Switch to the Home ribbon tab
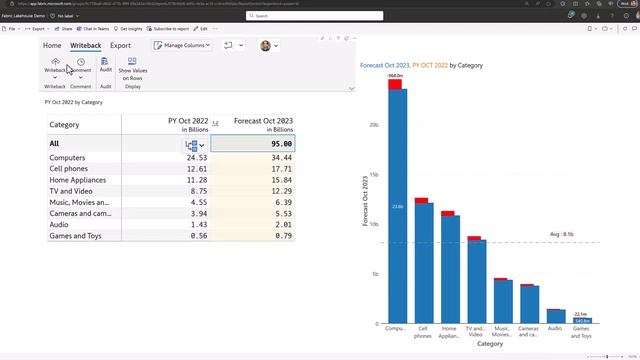The width and height of the screenshot is (640, 360). 52,45
